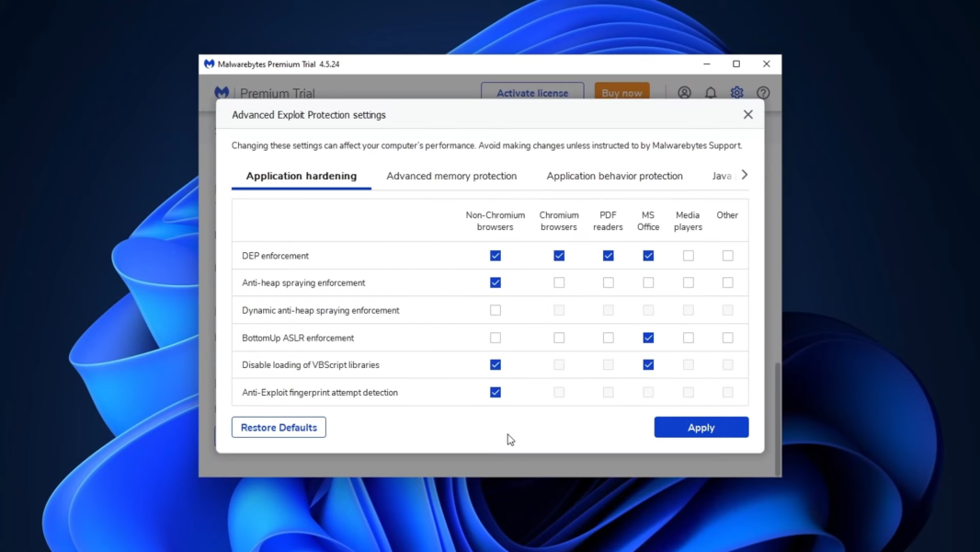Viewport: 980px width, 552px height.
Task: Close the Advanced Exploit Protection settings dialog
Action: pyautogui.click(x=748, y=114)
